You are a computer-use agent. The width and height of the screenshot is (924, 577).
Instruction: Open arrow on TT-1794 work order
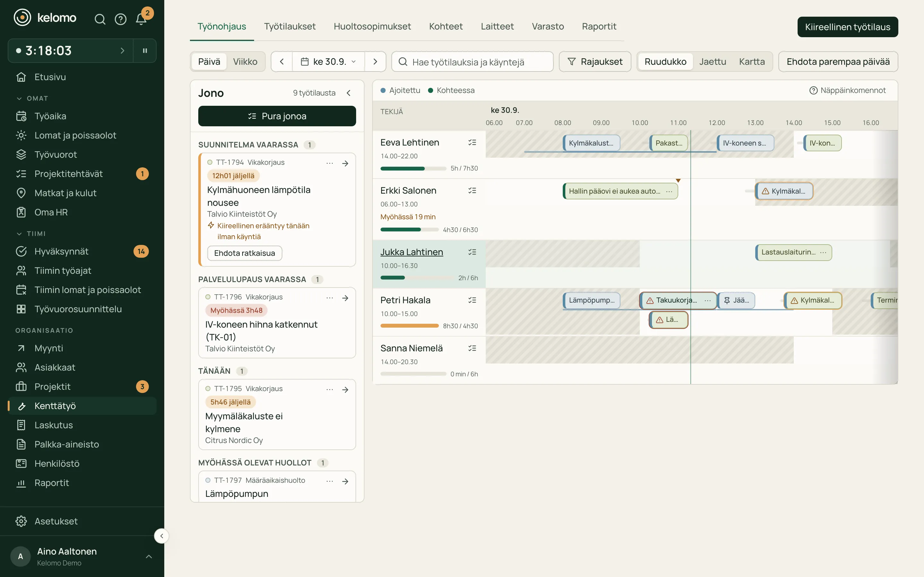[x=345, y=163]
